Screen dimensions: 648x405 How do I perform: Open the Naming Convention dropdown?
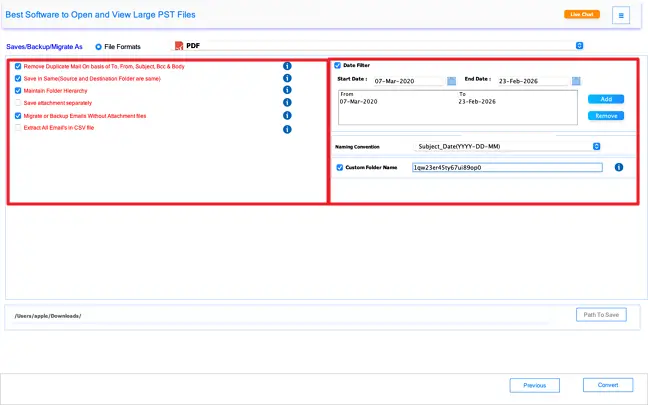coord(596,146)
